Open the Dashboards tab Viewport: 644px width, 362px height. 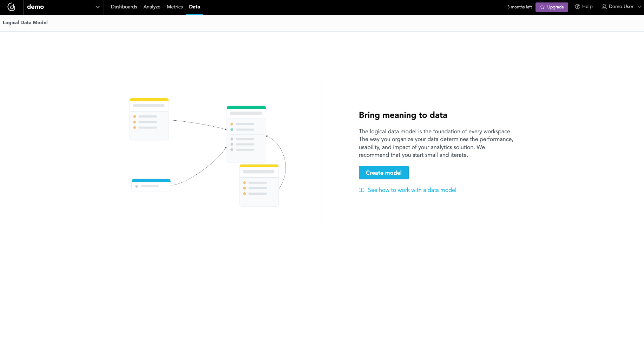tap(124, 7)
